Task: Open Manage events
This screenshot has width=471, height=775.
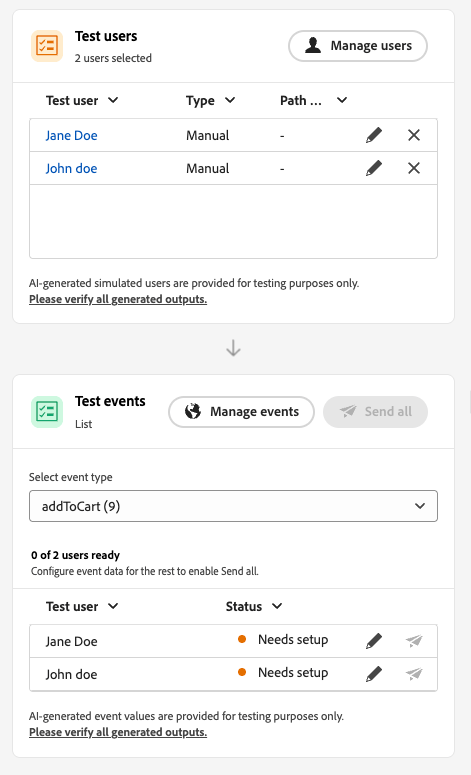Action: click(241, 412)
